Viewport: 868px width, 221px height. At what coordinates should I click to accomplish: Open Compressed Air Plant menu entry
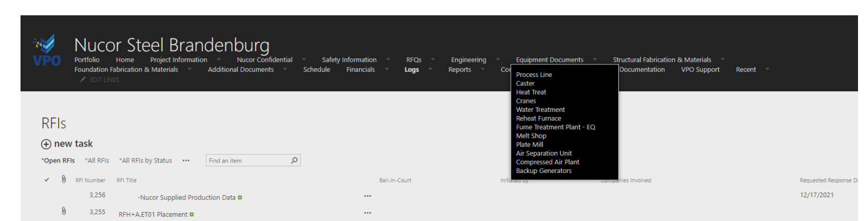click(547, 162)
